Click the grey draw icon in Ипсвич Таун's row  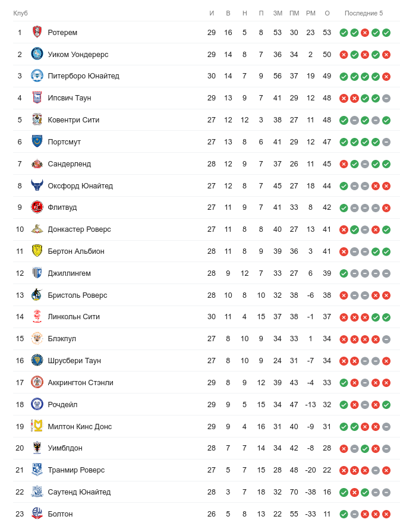(386, 98)
